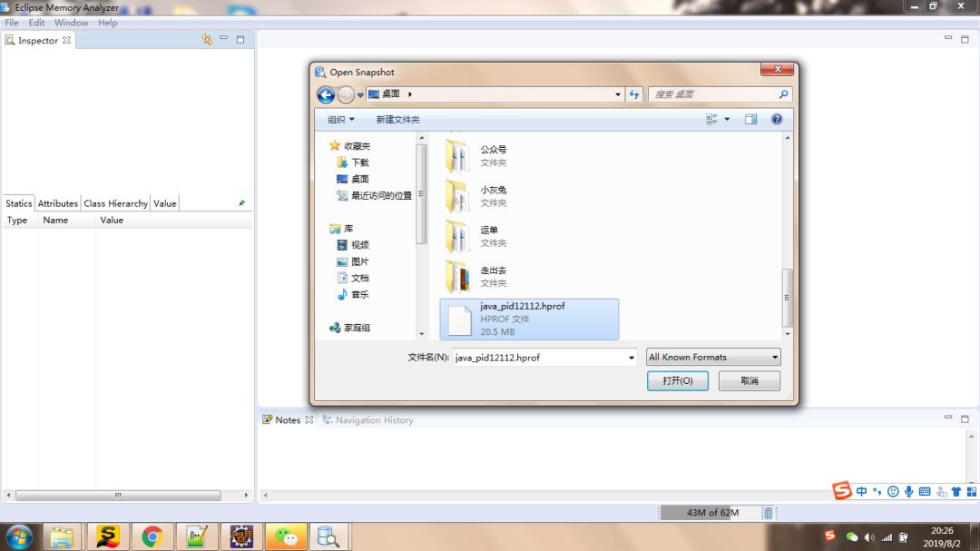Select 视频 (Videos) library
980x551 pixels.
pos(353,245)
